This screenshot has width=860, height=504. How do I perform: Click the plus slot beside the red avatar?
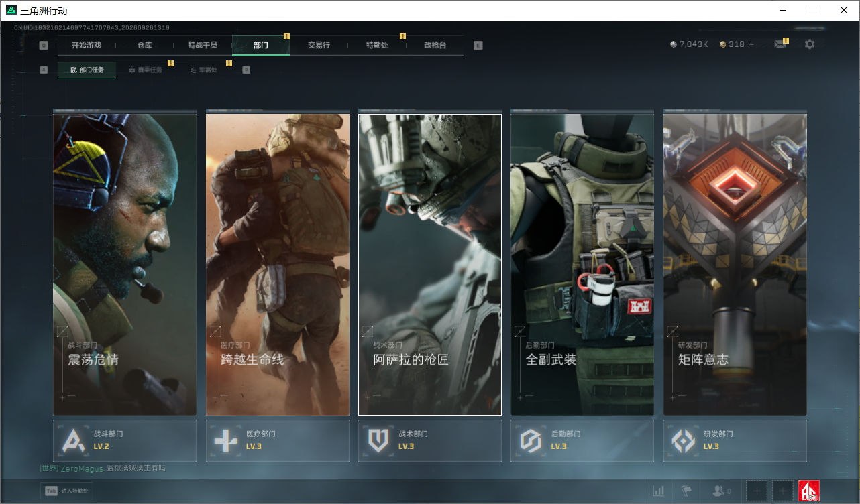tap(783, 491)
